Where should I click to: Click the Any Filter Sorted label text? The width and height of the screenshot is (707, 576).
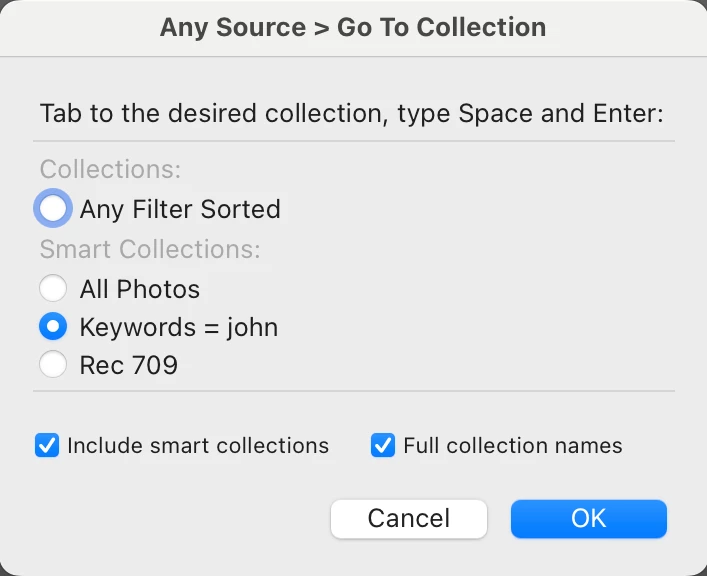[180, 209]
